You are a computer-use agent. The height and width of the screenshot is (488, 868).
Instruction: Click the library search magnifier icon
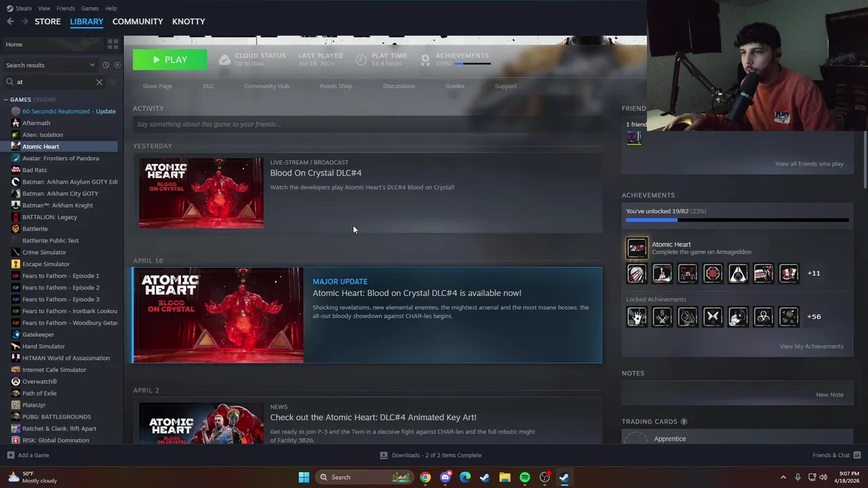tap(9, 82)
